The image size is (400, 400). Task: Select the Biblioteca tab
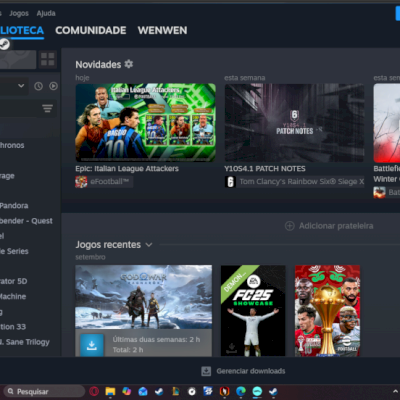[22, 30]
